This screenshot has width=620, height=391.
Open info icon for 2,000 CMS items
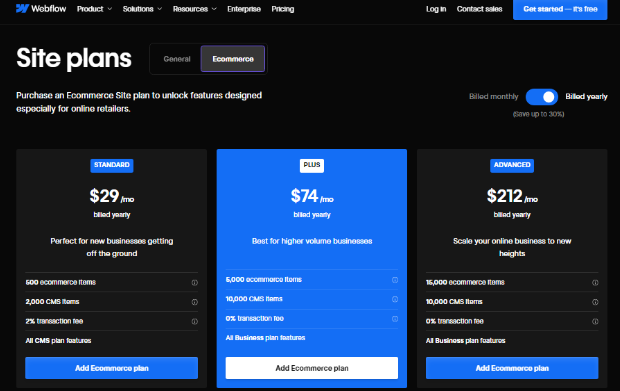point(195,302)
